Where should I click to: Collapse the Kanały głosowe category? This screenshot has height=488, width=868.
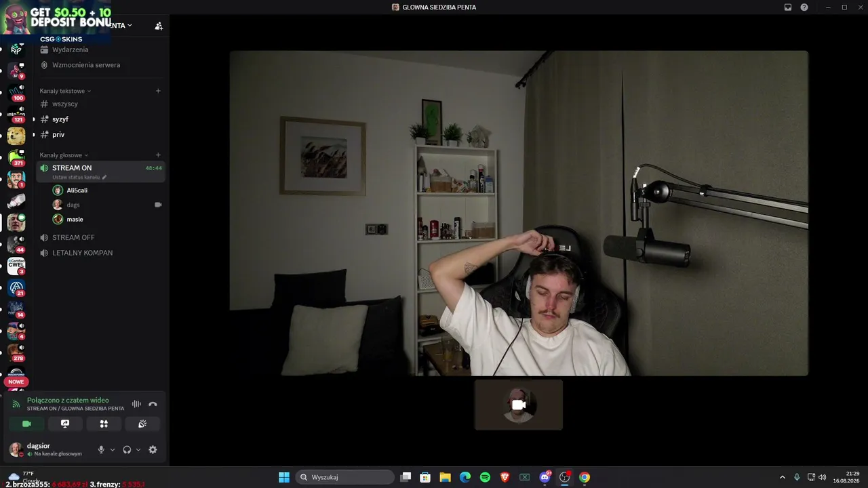coord(64,155)
